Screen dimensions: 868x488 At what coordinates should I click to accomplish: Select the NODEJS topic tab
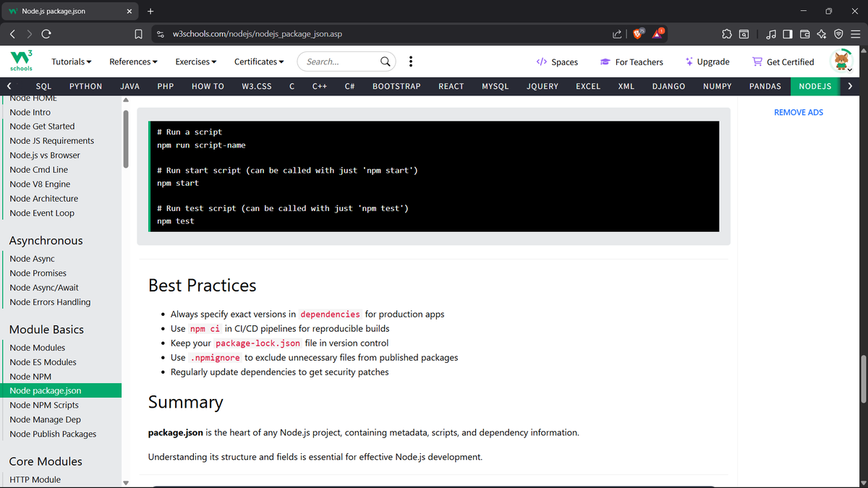pos(815,86)
